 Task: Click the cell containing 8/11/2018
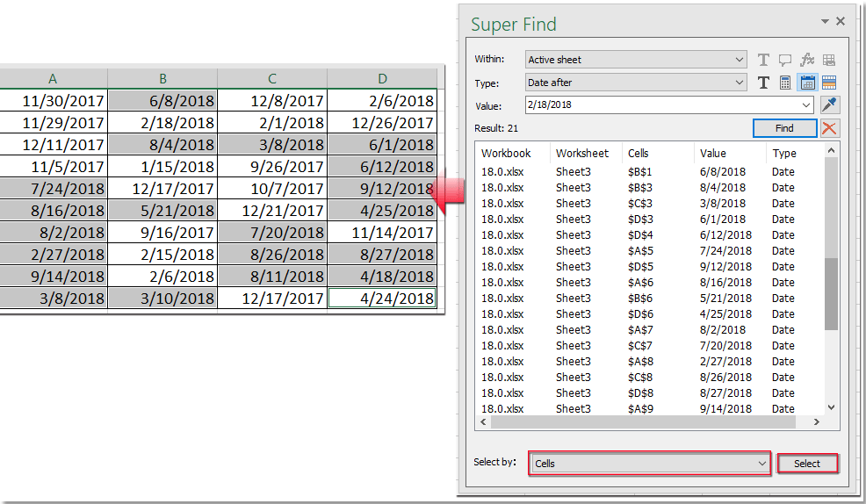tap(272, 276)
